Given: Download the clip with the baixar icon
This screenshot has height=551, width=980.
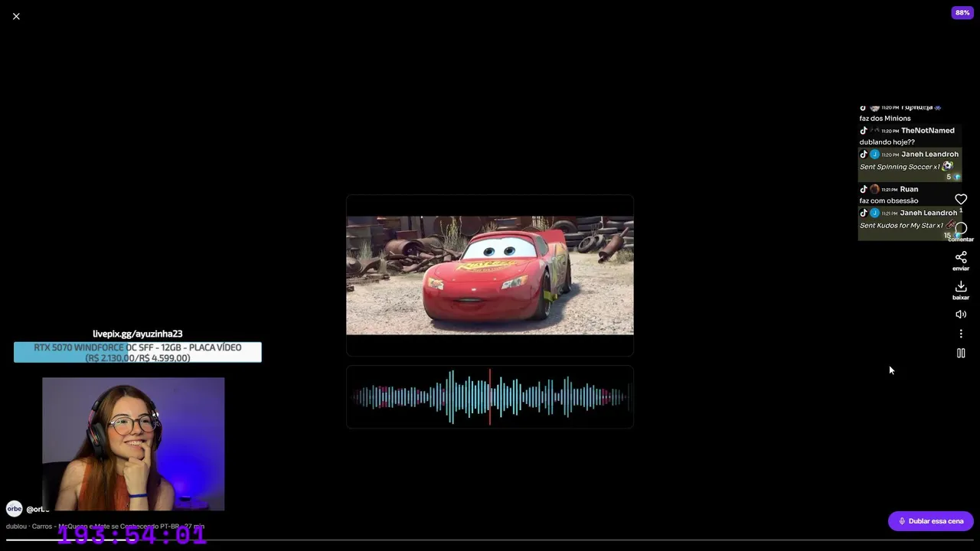Looking at the screenshot, I should 961,286.
